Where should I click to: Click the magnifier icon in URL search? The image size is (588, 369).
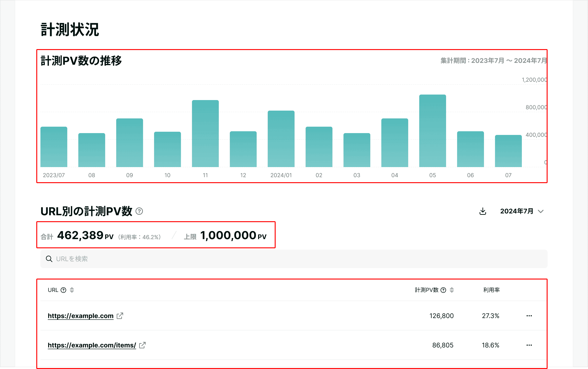point(49,259)
